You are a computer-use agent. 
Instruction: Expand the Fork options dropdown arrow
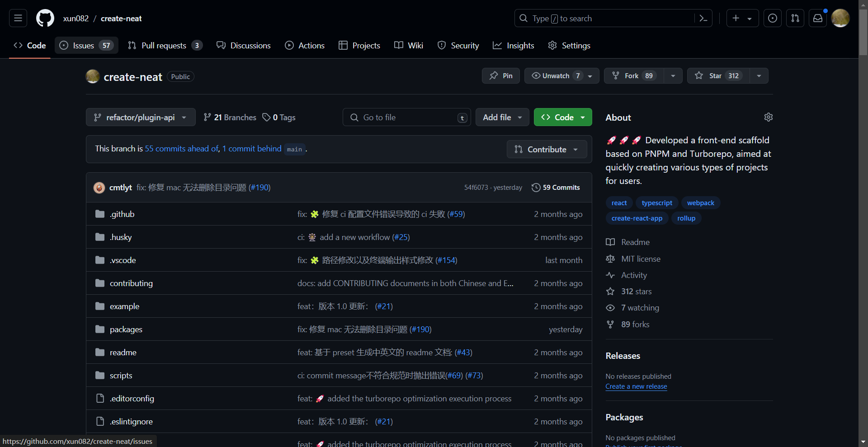coord(673,75)
